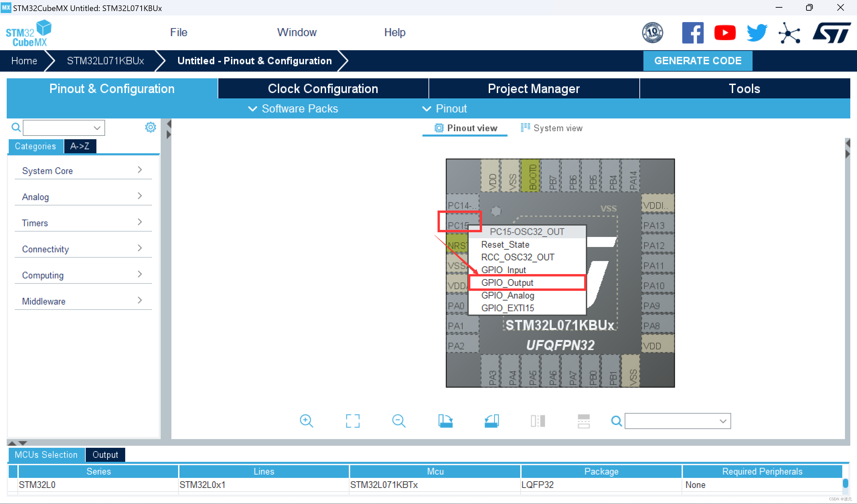Click the ST community network icon
The height and width of the screenshot is (504, 857).
(789, 33)
